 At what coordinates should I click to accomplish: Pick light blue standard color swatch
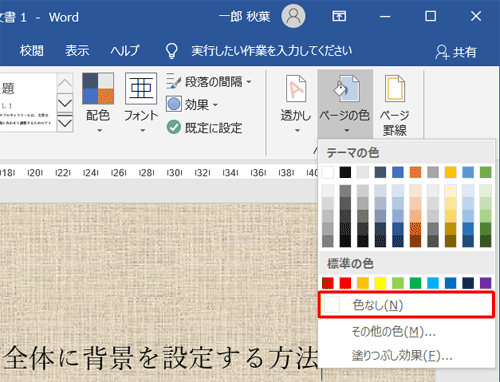[x=433, y=283]
